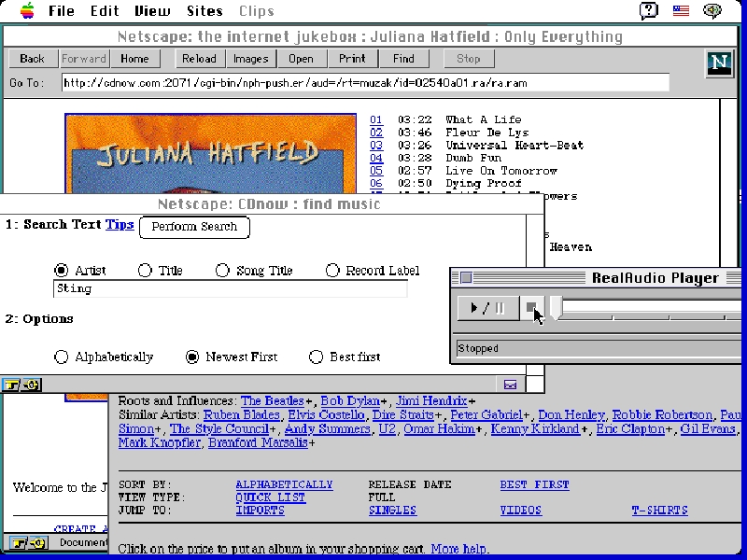Select the Record Label radio button

(x=332, y=271)
